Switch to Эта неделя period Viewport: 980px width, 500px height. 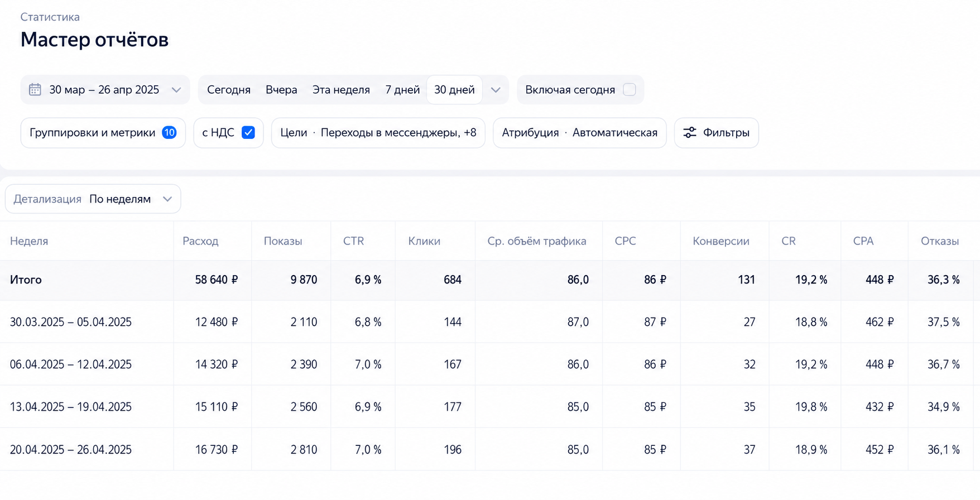pyautogui.click(x=341, y=90)
